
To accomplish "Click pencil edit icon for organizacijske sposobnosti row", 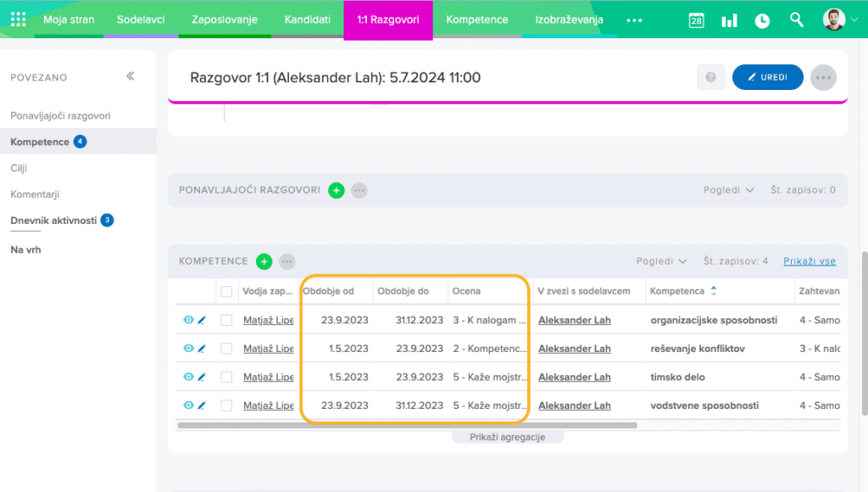I will [202, 321].
